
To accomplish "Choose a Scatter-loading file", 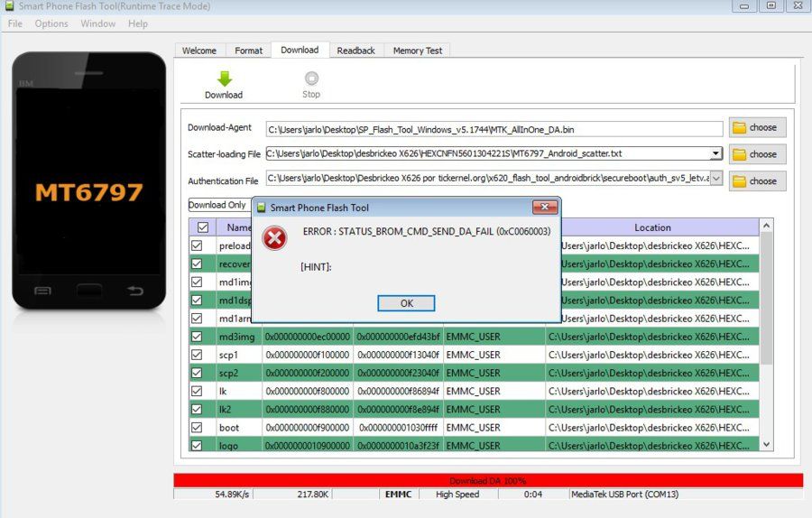I will click(x=757, y=154).
